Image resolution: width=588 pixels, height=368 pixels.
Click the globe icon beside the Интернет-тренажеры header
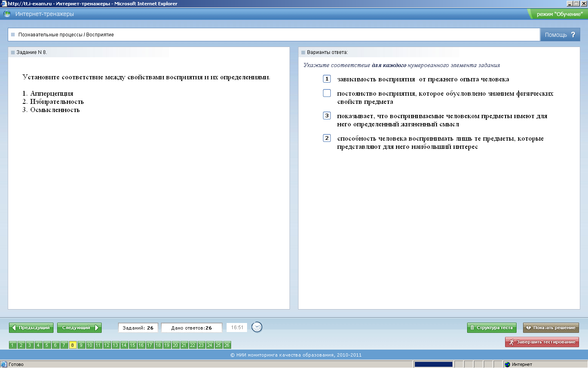tap(7, 14)
